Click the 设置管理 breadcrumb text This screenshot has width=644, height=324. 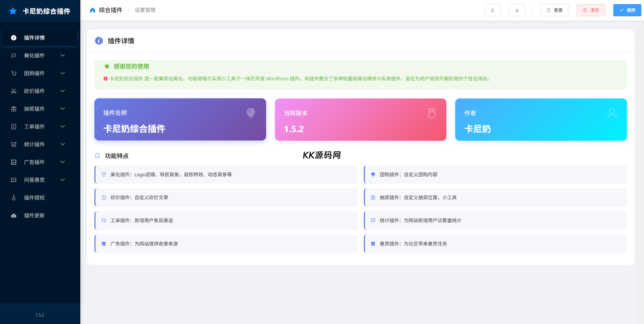click(145, 10)
